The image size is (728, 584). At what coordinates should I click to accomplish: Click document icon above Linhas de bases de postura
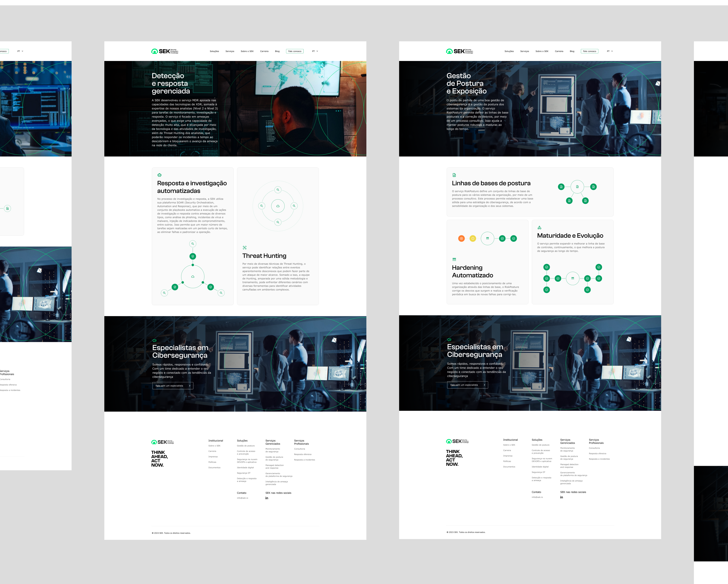pos(454,175)
